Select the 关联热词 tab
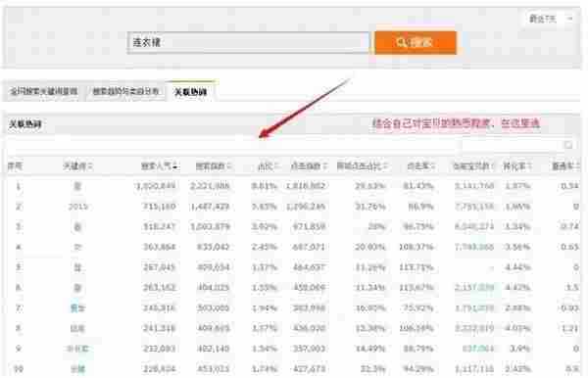This screenshot has height=378, width=588. (x=190, y=92)
